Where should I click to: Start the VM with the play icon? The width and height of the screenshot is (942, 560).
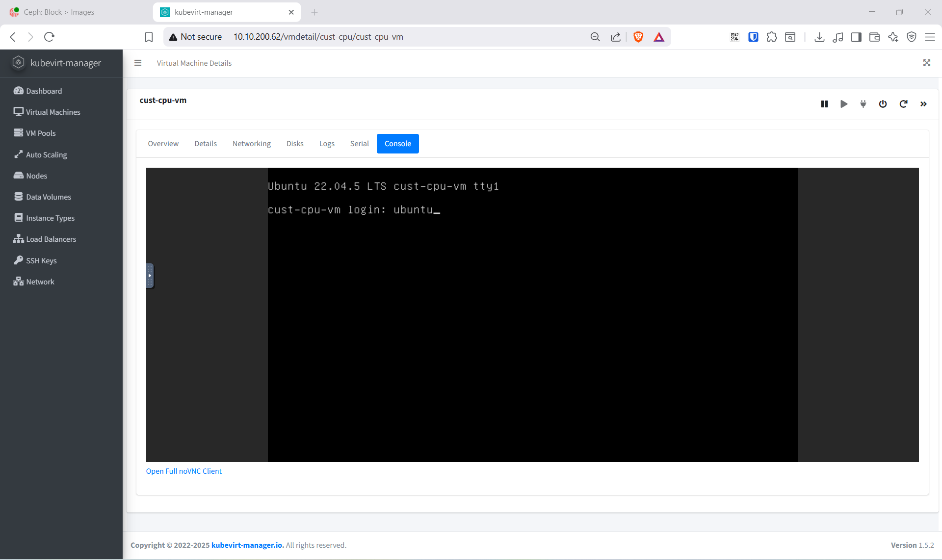[x=844, y=104]
